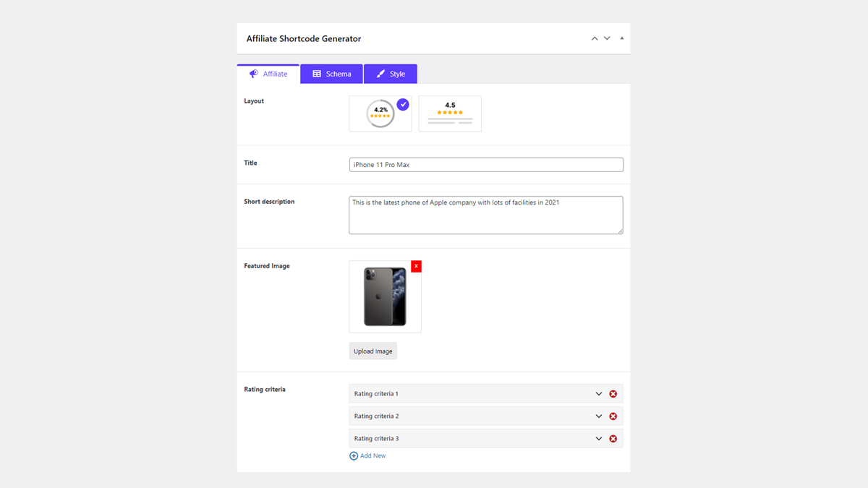Screen dimensions: 868x488
Task: Move the generator panel down arrow
Action: (607, 38)
